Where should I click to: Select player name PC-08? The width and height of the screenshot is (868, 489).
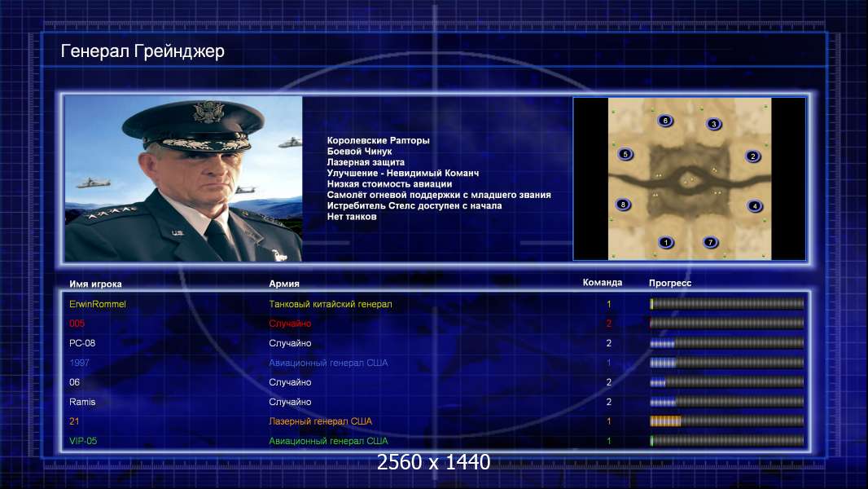[82, 343]
